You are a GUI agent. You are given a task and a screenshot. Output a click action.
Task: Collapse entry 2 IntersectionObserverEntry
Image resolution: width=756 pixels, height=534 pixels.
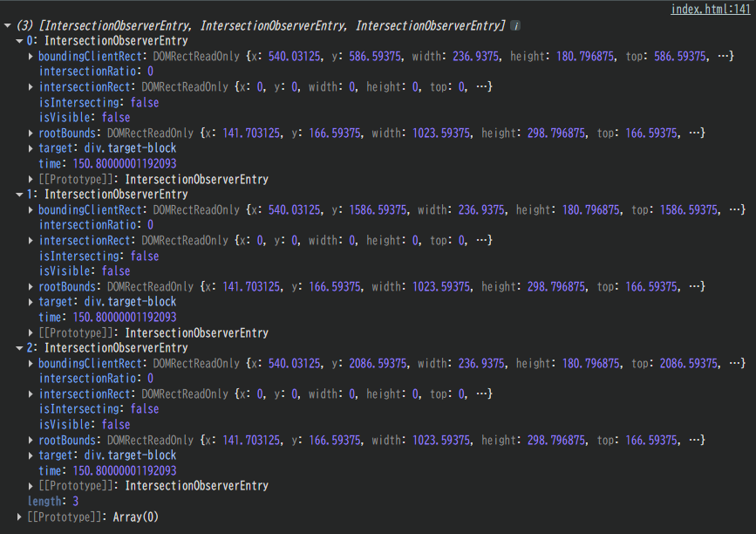20,348
